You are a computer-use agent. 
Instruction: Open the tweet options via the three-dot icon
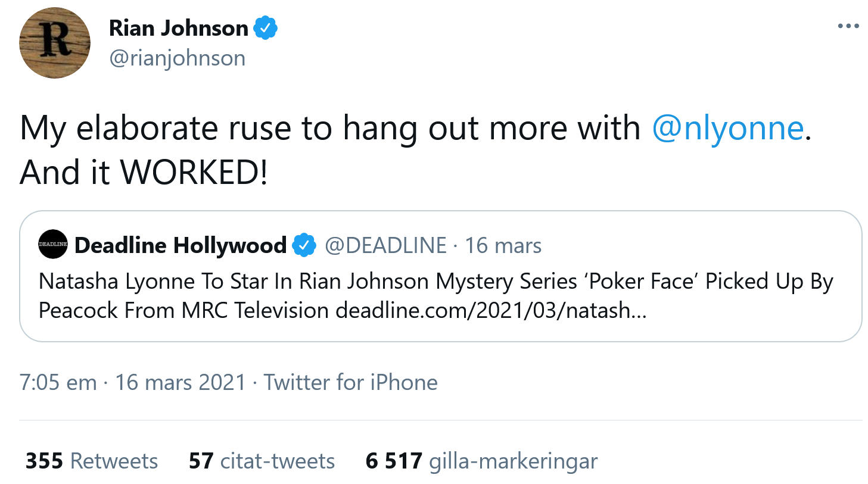pyautogui.click(x=848, y=25)
